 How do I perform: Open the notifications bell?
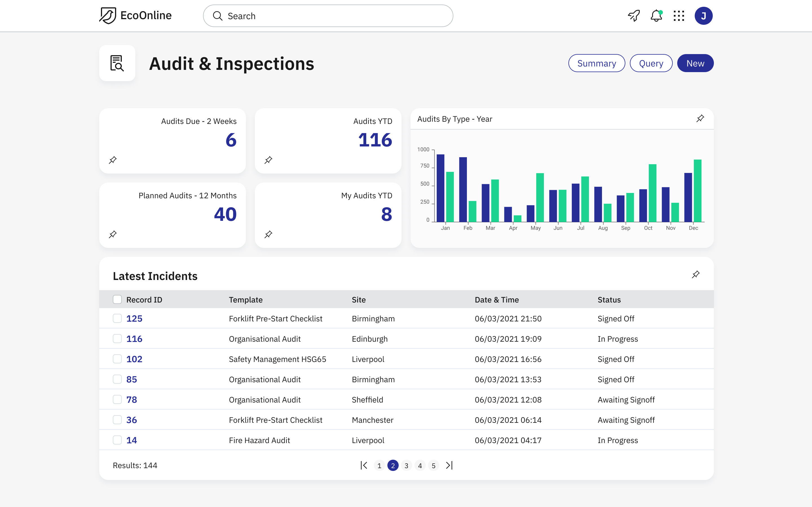pos(656,16)
